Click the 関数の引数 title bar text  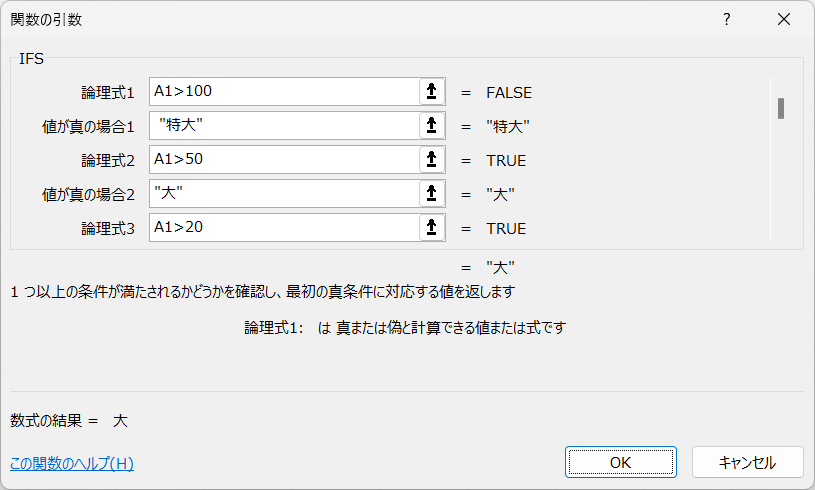pyautogui.click(x=46, y=20)
